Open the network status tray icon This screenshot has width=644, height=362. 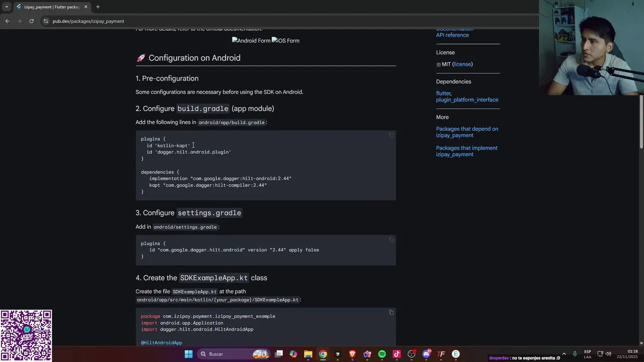[600, 354]
